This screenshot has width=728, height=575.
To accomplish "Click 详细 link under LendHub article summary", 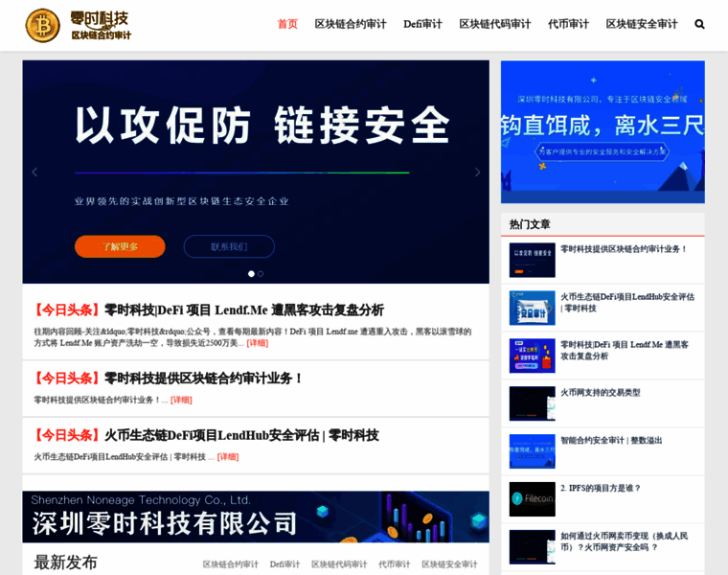I will (228, 457).
